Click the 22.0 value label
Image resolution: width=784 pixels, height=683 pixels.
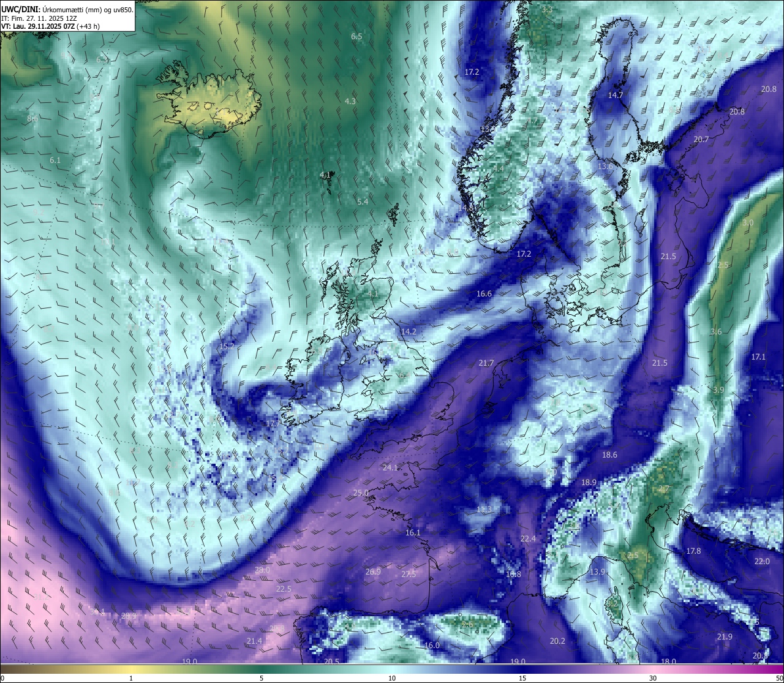[x=762, y=562]
